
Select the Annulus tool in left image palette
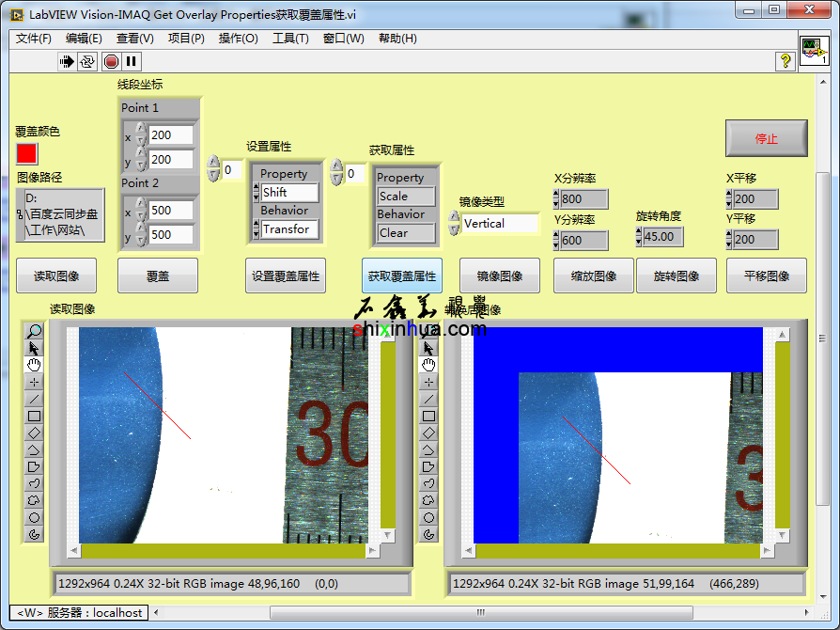pos(34,534)
